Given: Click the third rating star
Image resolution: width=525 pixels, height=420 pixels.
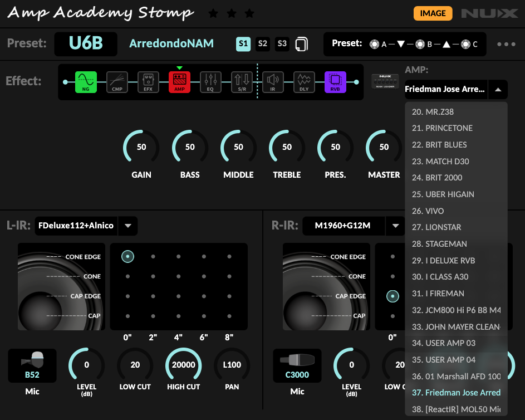Looking at the screenshot, I should click(x=249, y=14).
